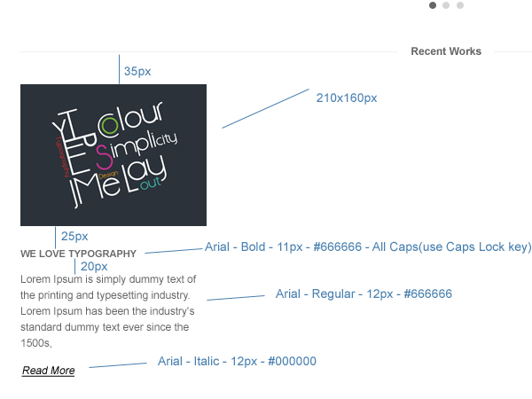Switch to the second carousel dot
The height and width of the screenshot is (399, 532).
pos(446,5)
